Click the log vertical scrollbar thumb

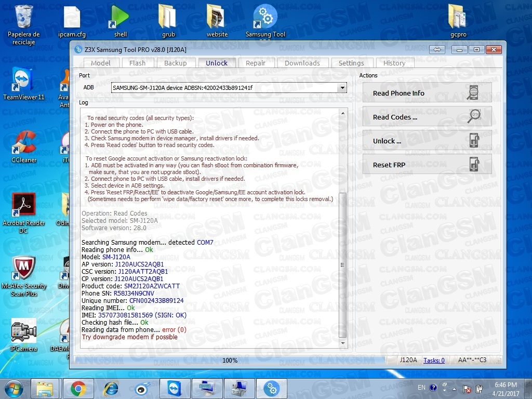(x=343, y=265)
